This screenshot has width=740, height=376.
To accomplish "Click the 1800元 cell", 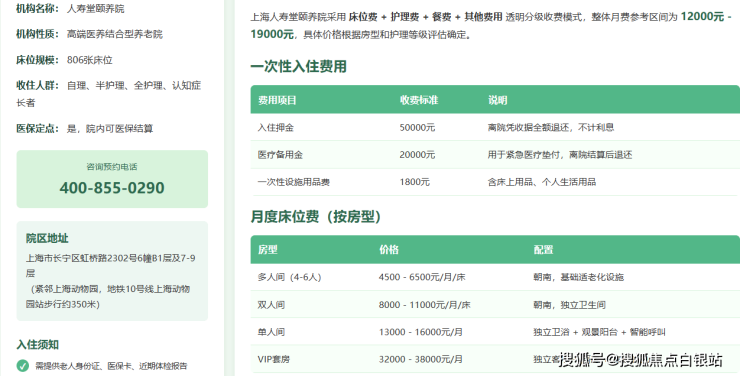I will pyautogui.click(x=414, y=182).
